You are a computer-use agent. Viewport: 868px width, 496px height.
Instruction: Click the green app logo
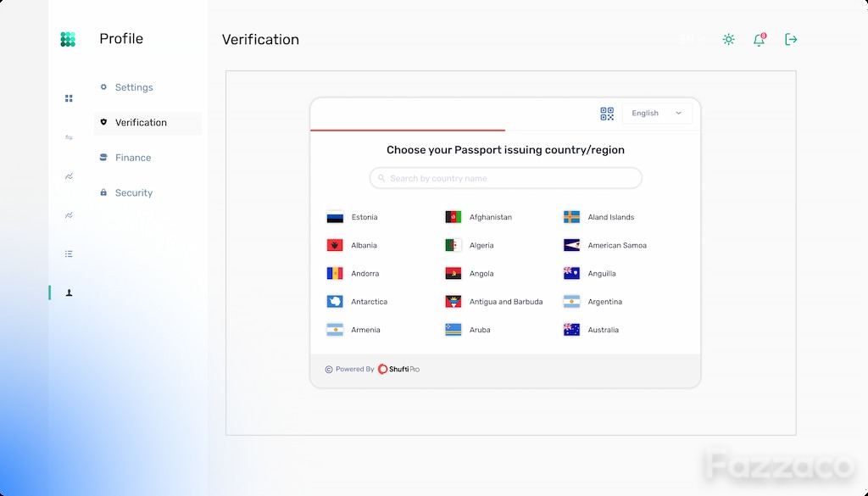(x=68, y=39)
